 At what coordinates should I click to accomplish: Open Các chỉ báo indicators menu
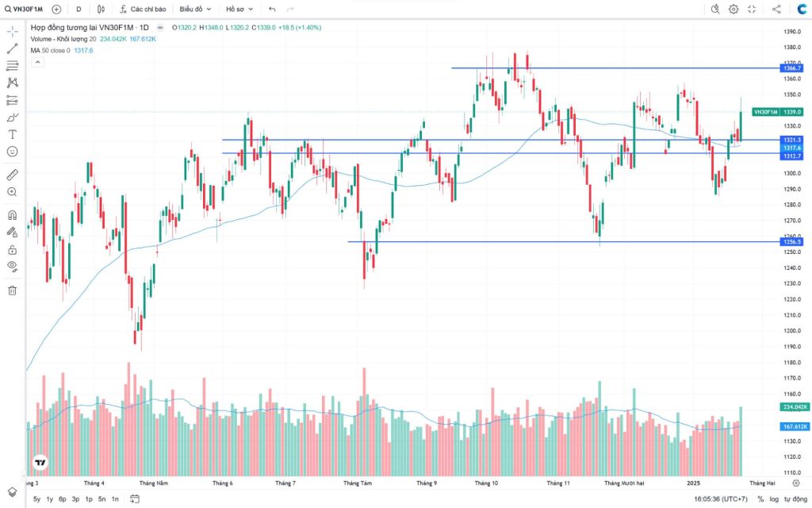144,10
